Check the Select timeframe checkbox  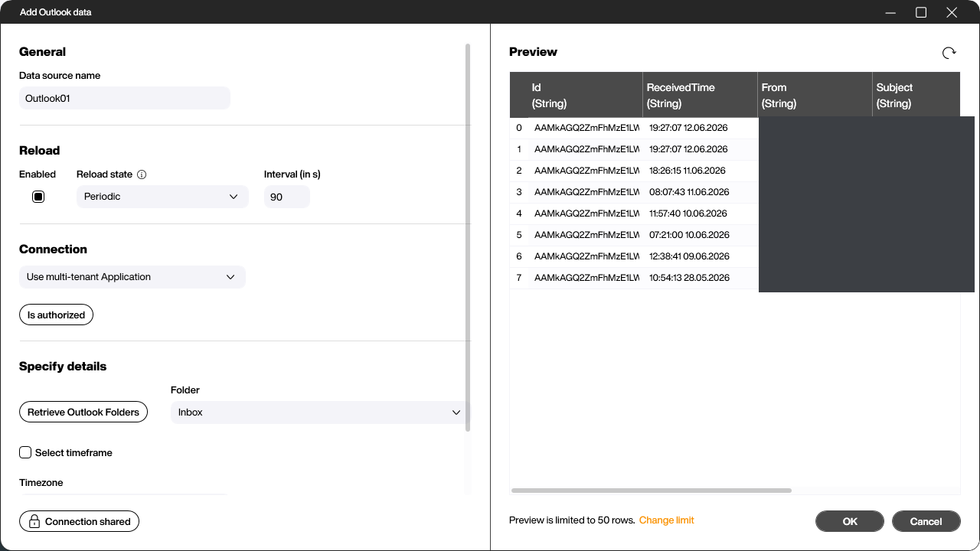click(25, 452)
